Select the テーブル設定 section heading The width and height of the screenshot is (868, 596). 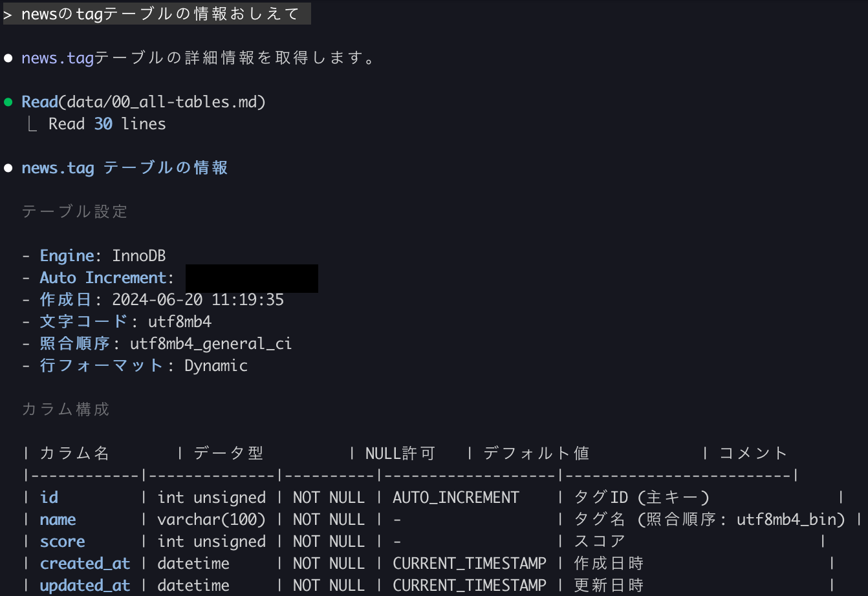(74, 212)
